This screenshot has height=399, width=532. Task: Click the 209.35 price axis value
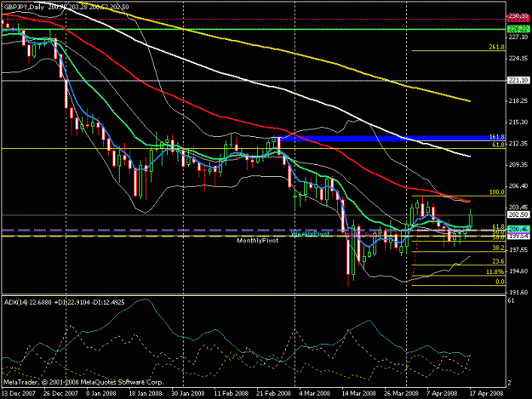[518, 165]
